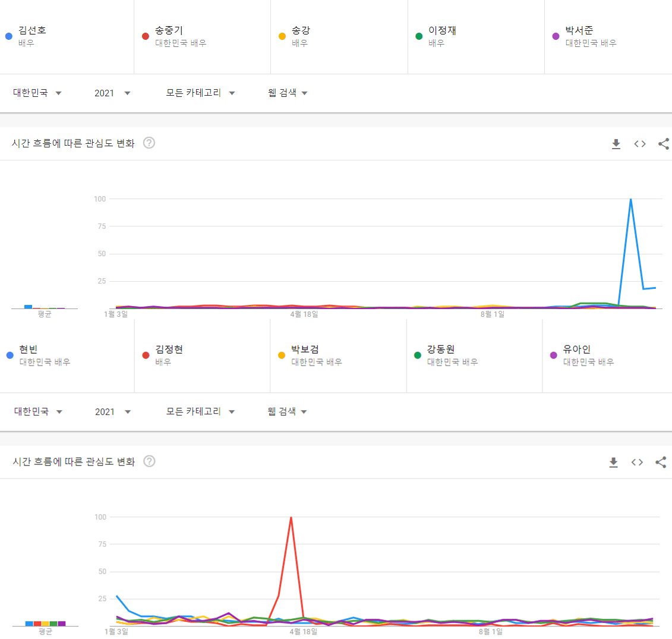Click the bottom chart 4월 18일 label
Image resolution: width=672 pixels, height=639 pixels.
(x=304, y=632)
